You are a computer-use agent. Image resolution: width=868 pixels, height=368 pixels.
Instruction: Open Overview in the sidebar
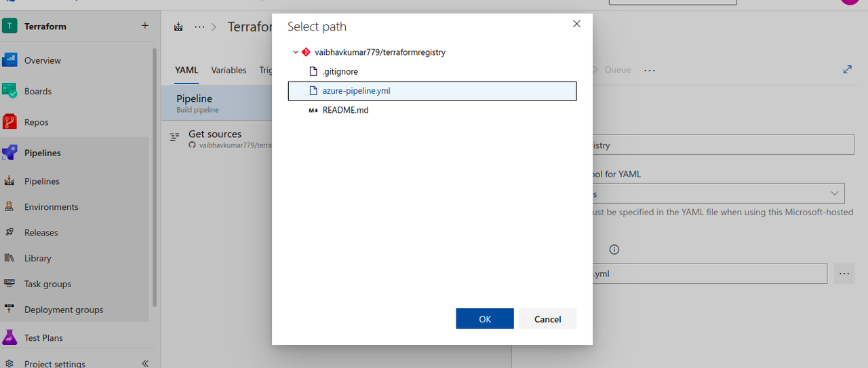click(x=43, y=60)
